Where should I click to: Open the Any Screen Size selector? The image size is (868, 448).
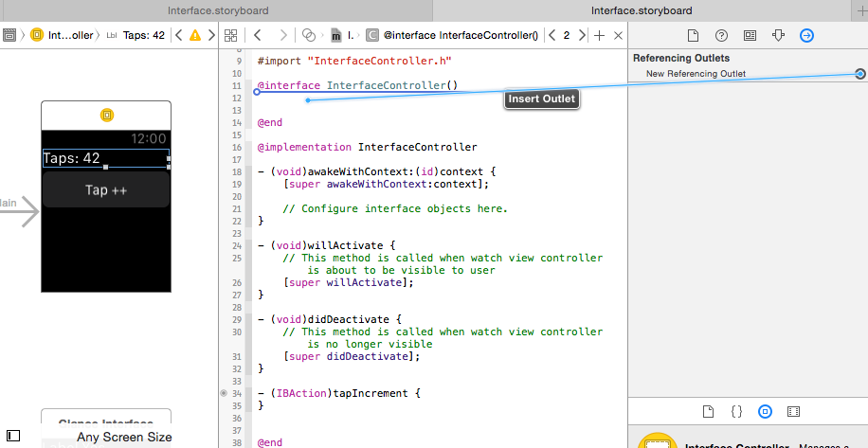point(124,437)
